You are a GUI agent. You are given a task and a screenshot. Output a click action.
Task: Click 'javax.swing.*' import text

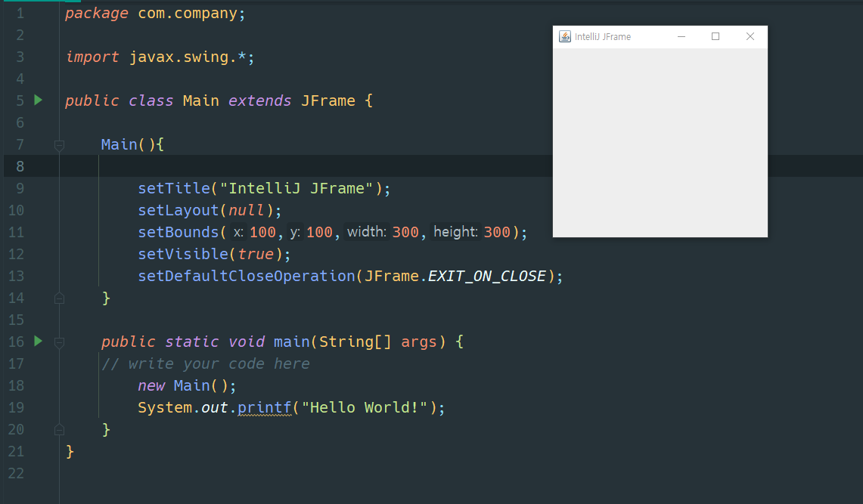(x=188, y=57)
